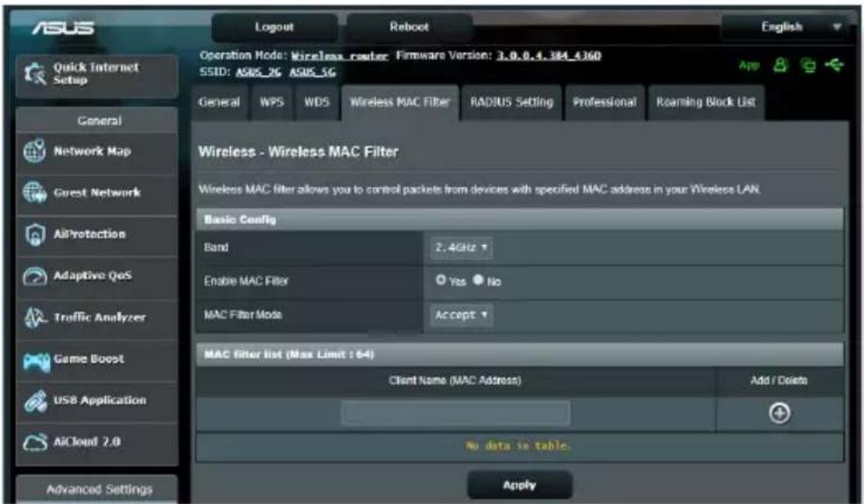Click the ASUS_5G SSID link

pos(313,72)
